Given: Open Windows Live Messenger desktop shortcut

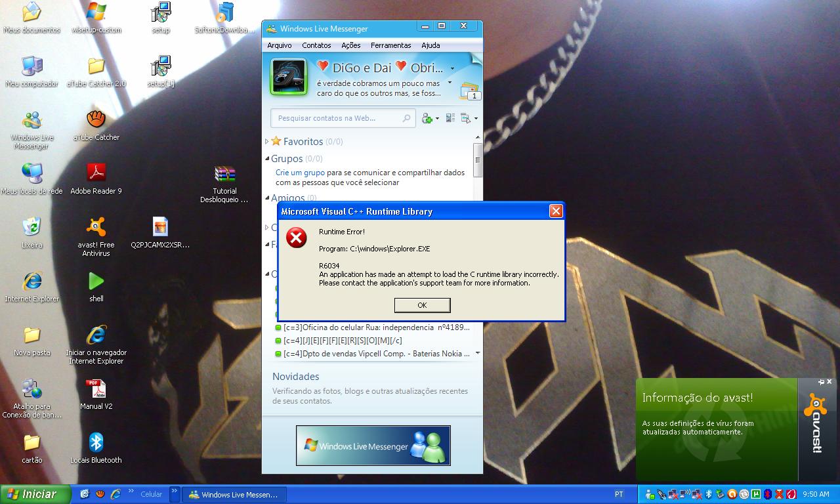Looking at the screenshot, I should 31,130.
